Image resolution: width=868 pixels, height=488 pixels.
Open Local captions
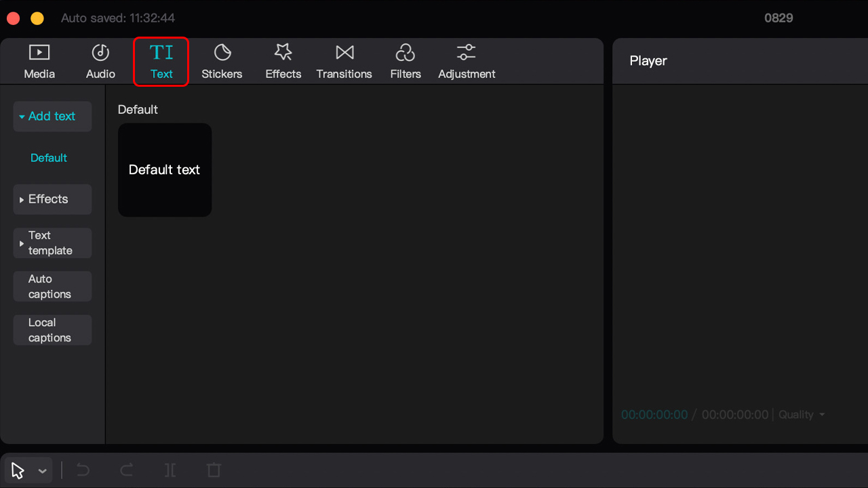[x=52, y=330]
